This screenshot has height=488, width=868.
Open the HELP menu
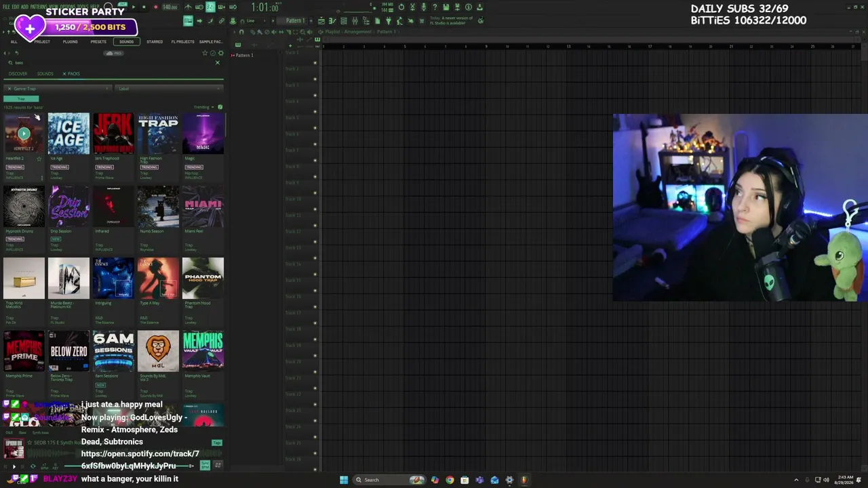click(96, 7)
